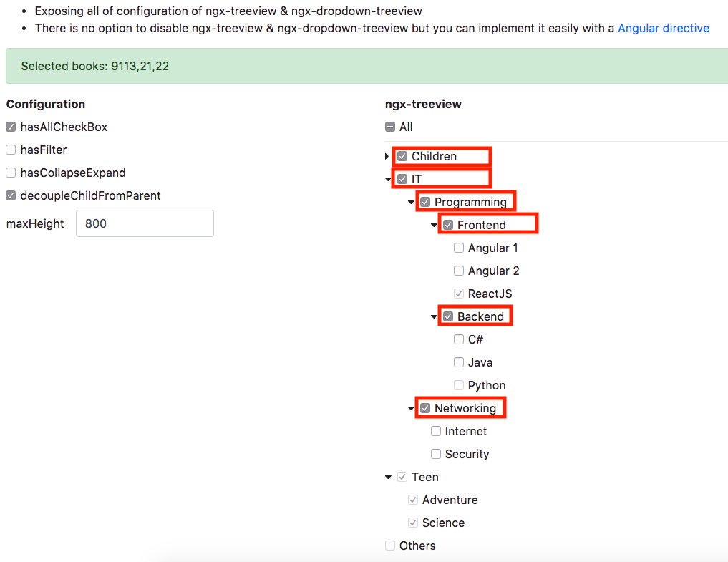This screenshot has height=562, width=728.
Task: Select the Java checkbox
Action: point(458,362)
